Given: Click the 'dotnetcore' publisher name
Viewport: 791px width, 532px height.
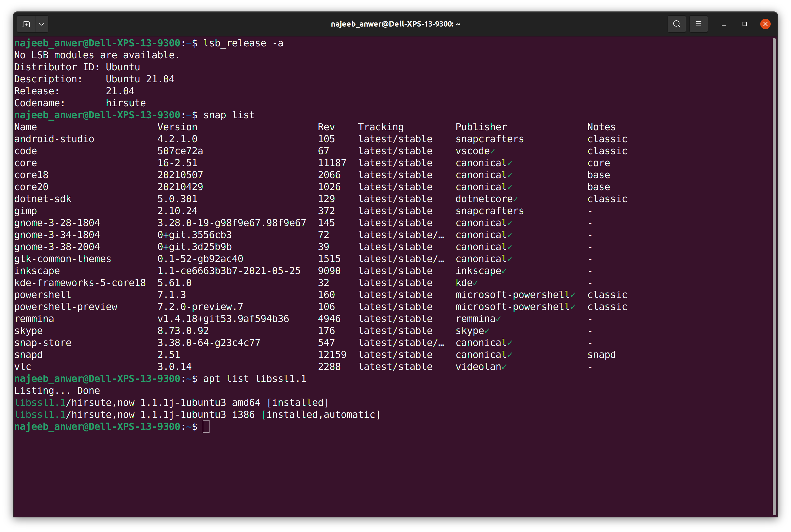Looking at the screenshot, I should pyautogui.click(x=484, y=199).
